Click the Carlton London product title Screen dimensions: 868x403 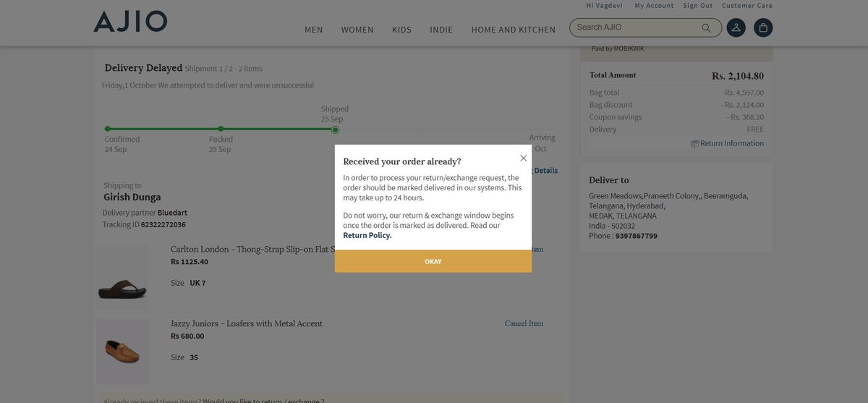coord(252,250)
